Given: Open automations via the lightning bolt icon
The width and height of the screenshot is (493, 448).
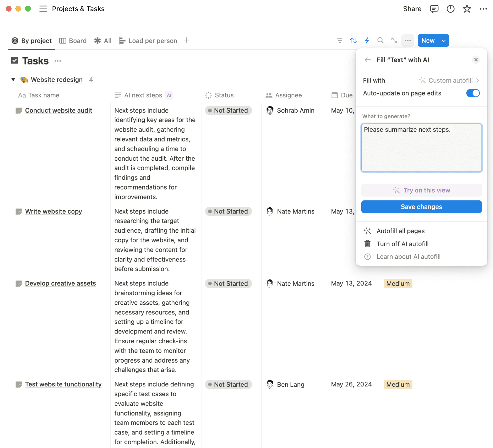Looking at the screenshot, I should (x=367, y=41).
